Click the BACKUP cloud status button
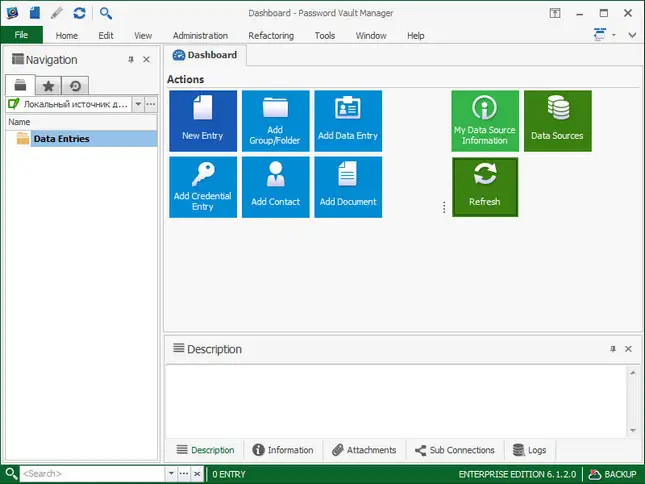This screenshot has height=484, width=645. click(x=613, y=475)
